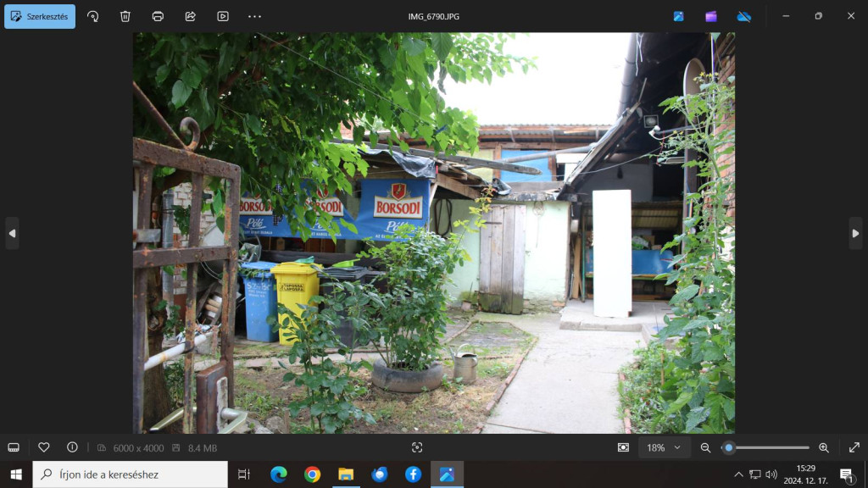Expand the 18% zoom level dropdown
Image resolution: width=868 pixels, height=488 pixels.
pyautogui.click(x=663, y=447)
